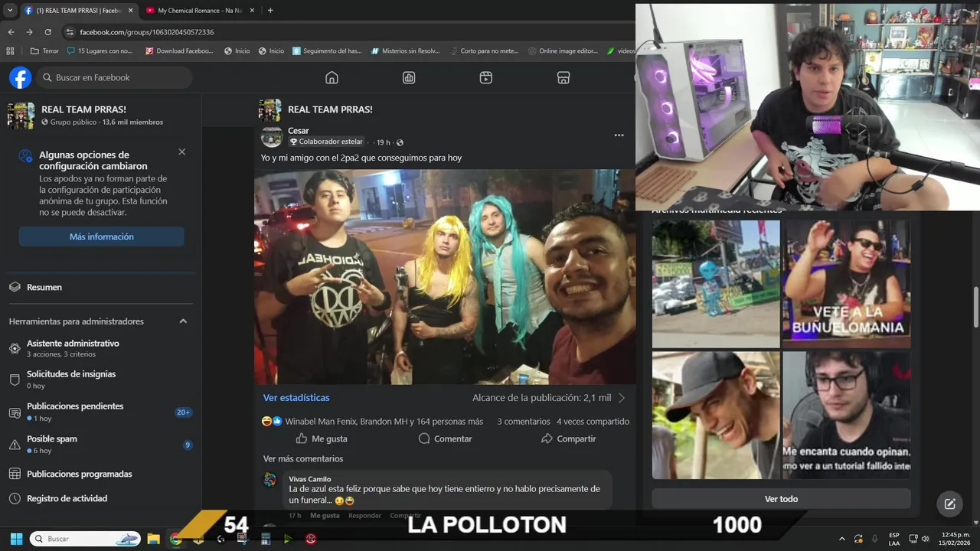Open VETE A LA BUÑUELOMANIA thumbnail
980x551 pixels.
pyautogui.click(x=847, y=284)
